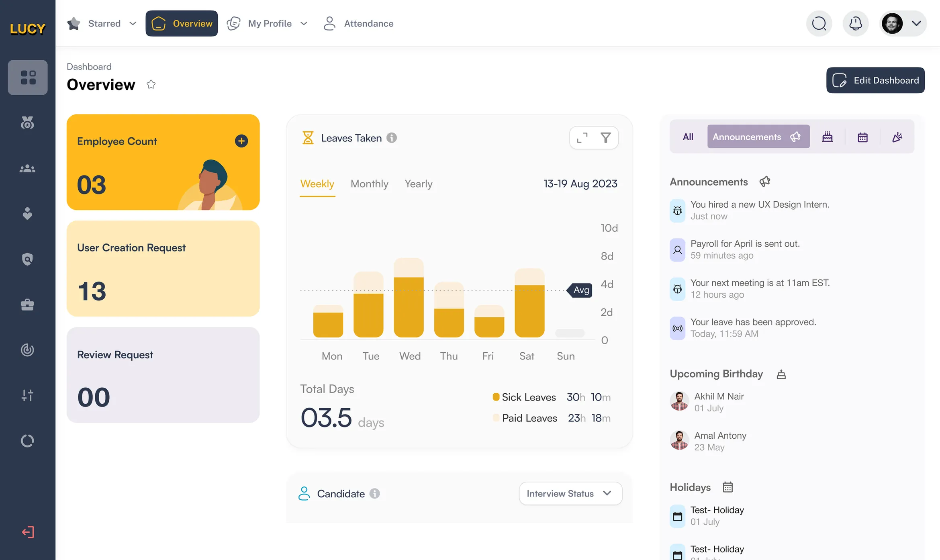Click the person-with-heart sidebar icon

[x=27, y=214]
